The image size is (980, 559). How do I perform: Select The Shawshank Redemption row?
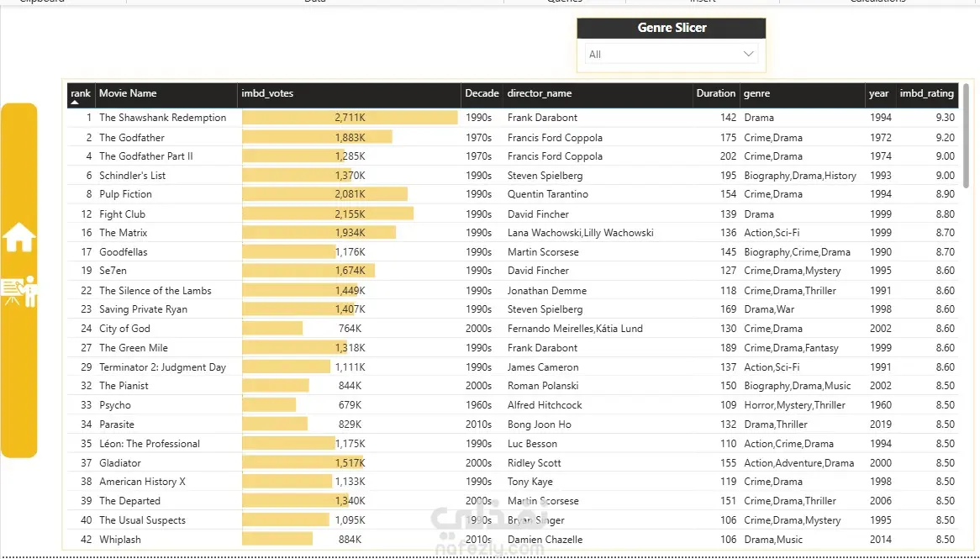[513, 118]
